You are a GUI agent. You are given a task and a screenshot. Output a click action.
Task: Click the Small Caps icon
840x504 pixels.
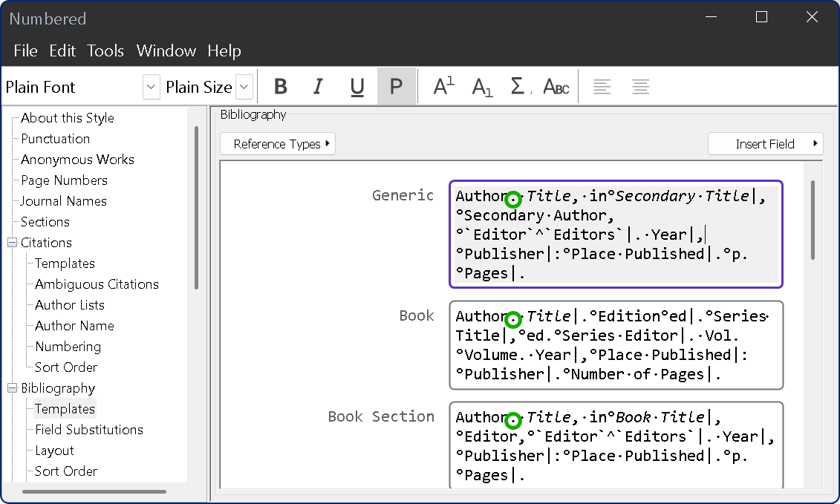(556, 87)
